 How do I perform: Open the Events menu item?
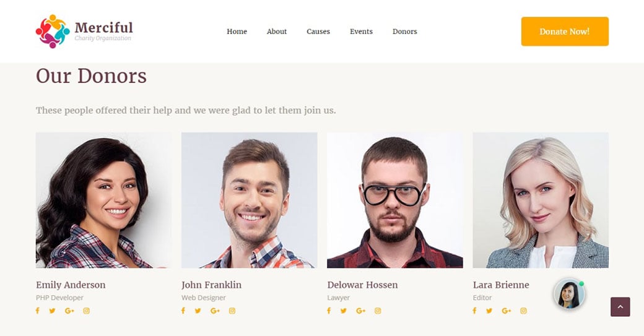pos(362,32)
